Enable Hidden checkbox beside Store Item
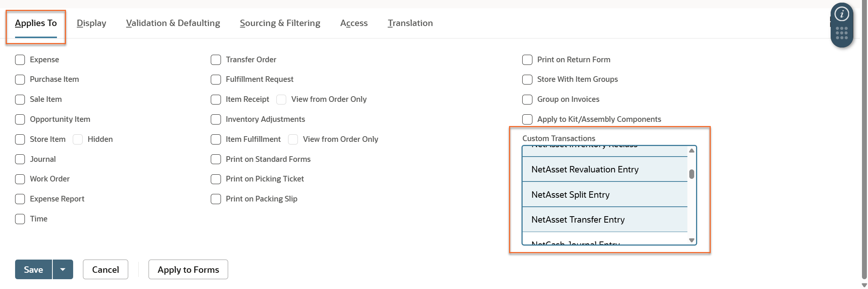Image resolution: width=868 pixels, height=289 pixels. [78, 139]
